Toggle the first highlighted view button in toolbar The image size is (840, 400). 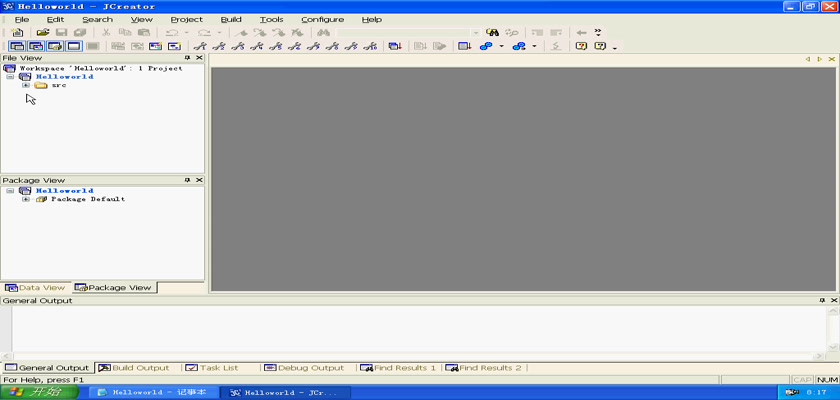[x=17, y=47]
